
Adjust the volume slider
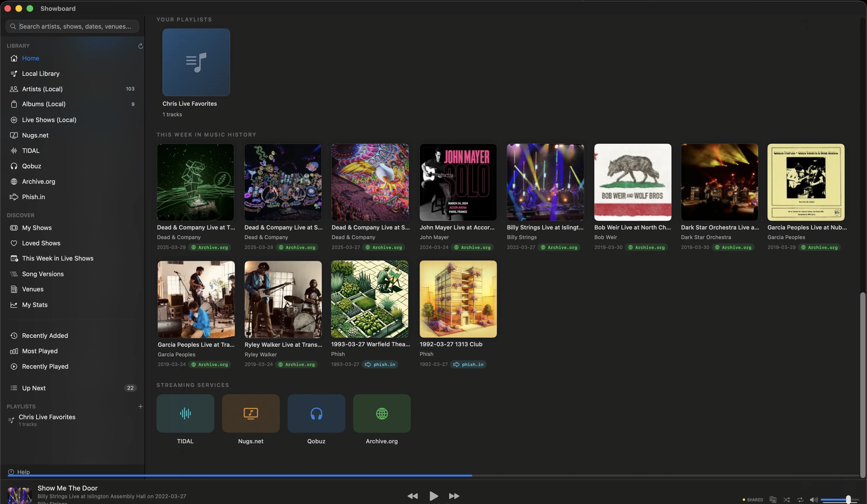click(840, 499)
